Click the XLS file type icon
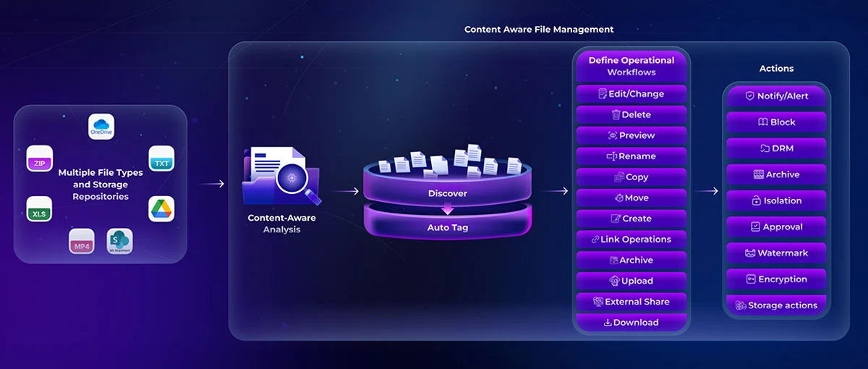 click(x=39, y=209)
